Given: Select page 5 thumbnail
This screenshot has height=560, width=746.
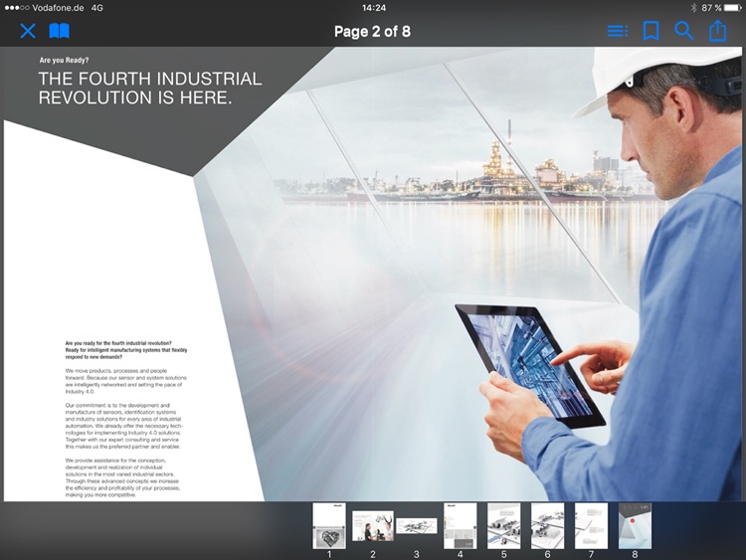Looking at the screenshot, I should click(504, 526).
